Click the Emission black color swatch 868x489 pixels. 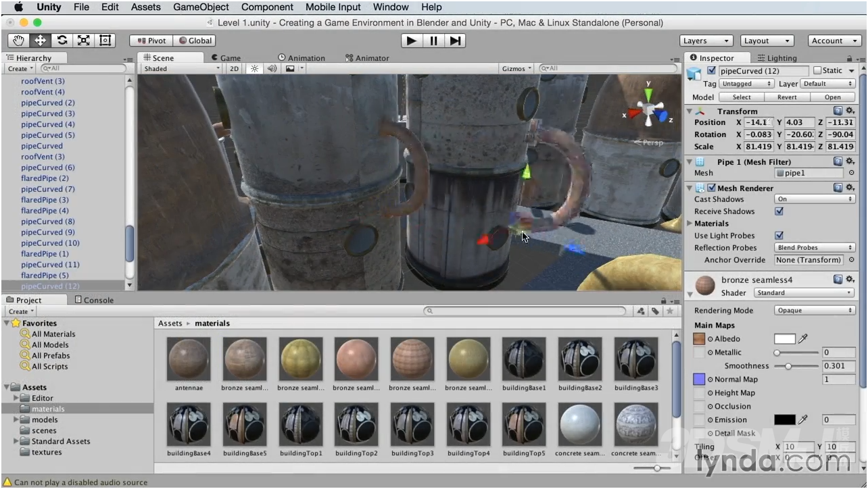click(785, 420)
